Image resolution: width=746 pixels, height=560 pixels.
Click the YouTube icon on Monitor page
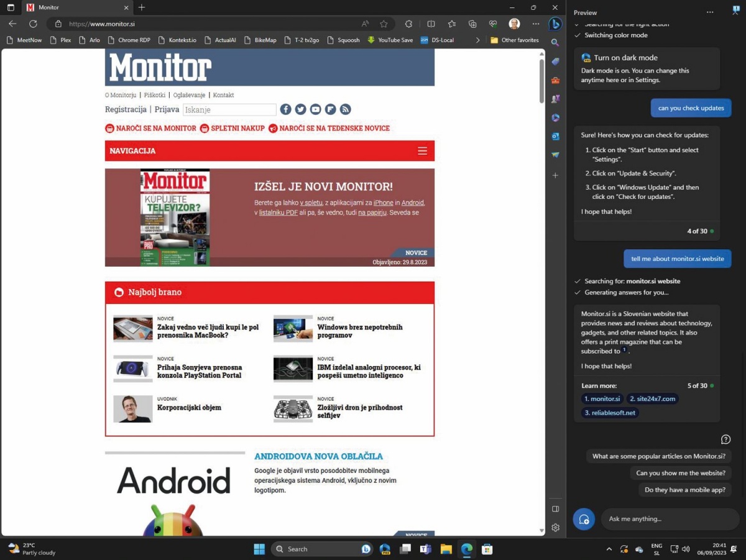click(315, 109)
